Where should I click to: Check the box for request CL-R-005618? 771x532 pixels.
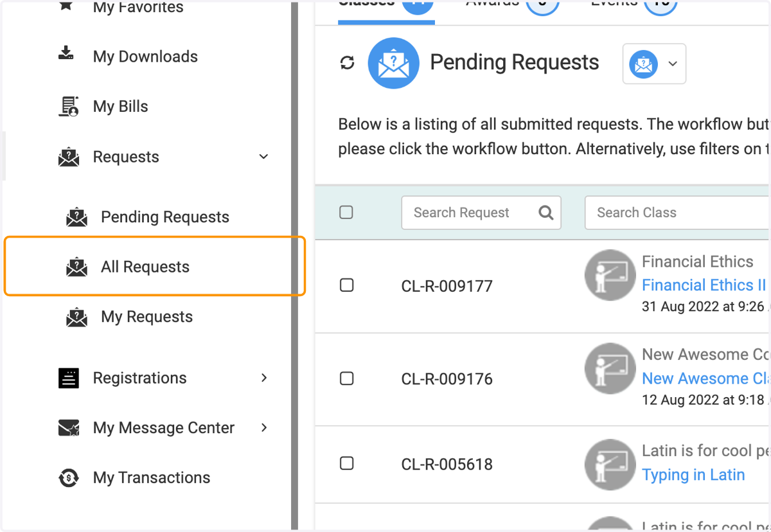coord(346,463)
